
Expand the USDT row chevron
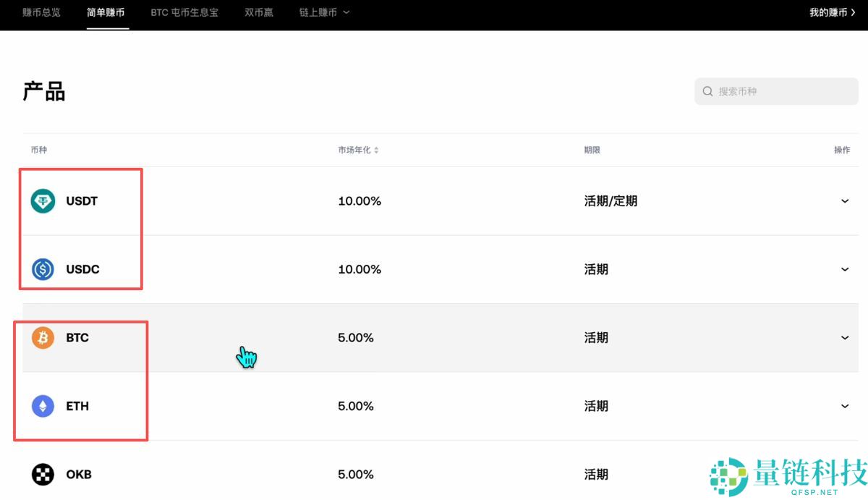pyautogui.click(x=844, y=200)
